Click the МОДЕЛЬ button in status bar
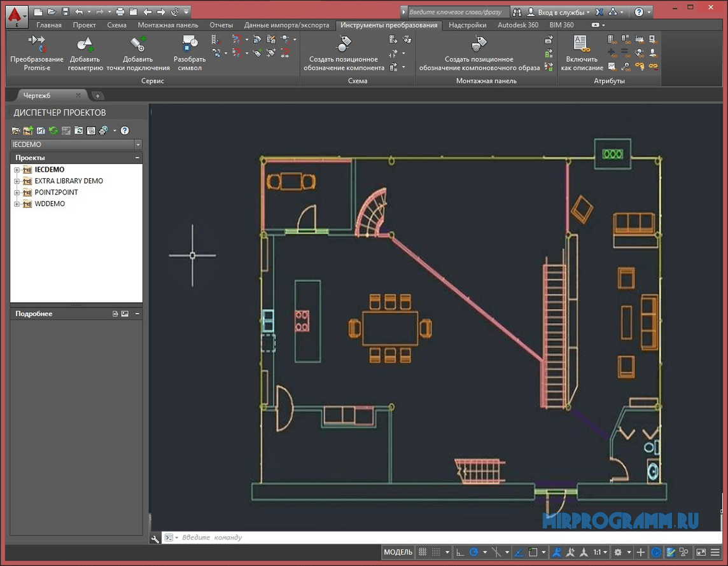This screenshot has width=728, height=566. tap(398, 553)
